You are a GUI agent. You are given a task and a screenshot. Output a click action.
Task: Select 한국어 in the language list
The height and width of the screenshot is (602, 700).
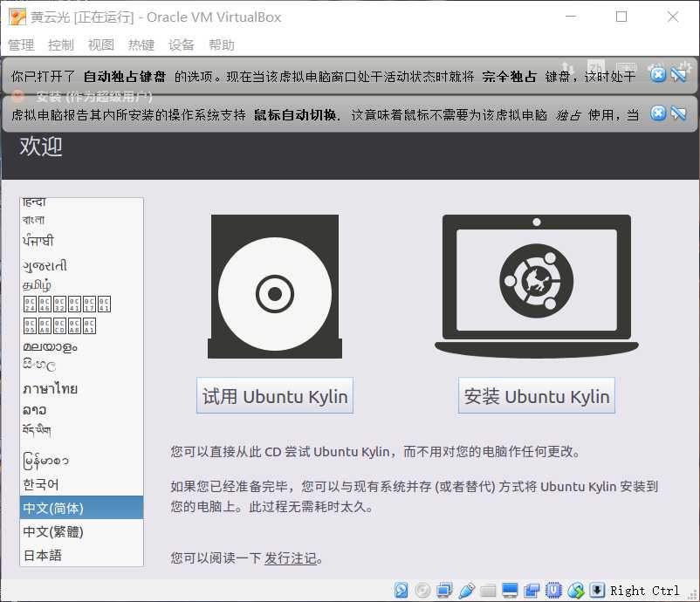click(x=82, y=484)
